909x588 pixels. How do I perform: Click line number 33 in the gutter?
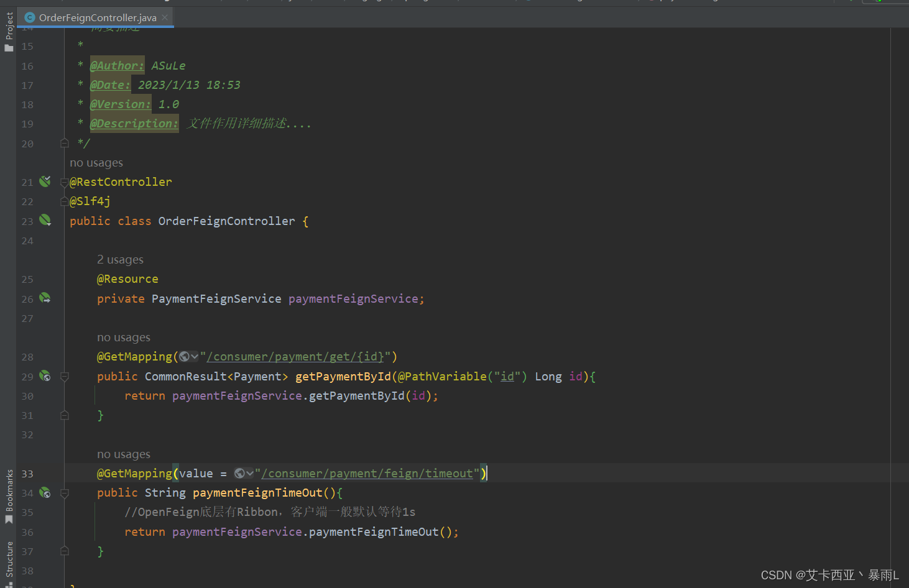(x=27, y=474)
